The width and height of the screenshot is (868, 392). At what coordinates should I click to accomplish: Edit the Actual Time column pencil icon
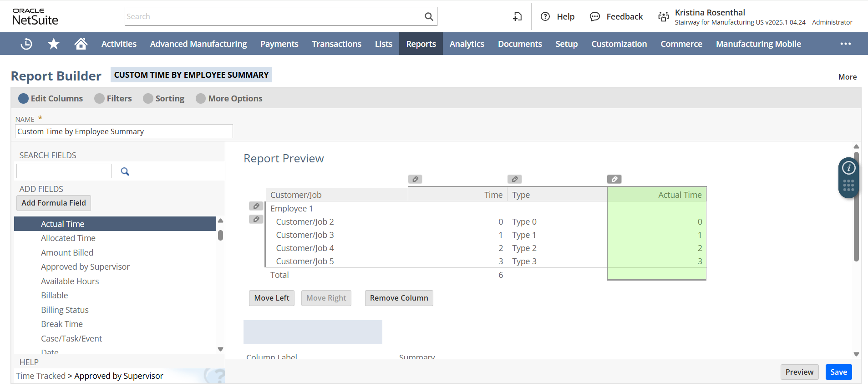point(614,179)
